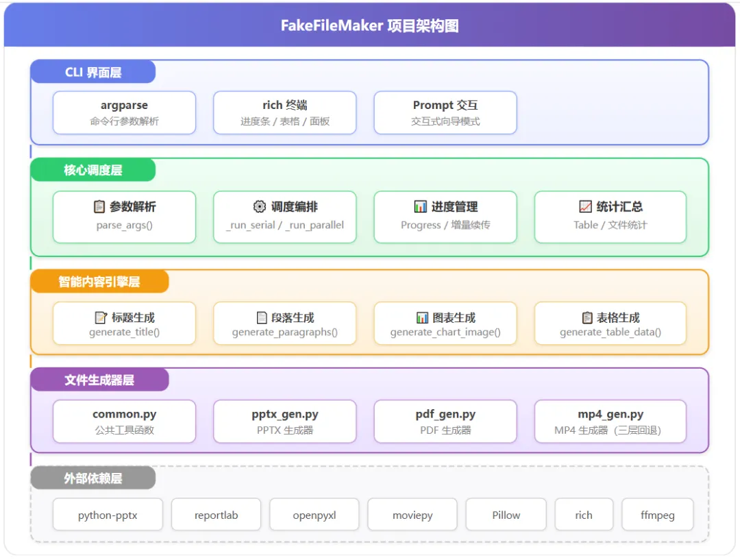Click the generate_chart_image() text
The image size is (740, 560).
point(445,332)
